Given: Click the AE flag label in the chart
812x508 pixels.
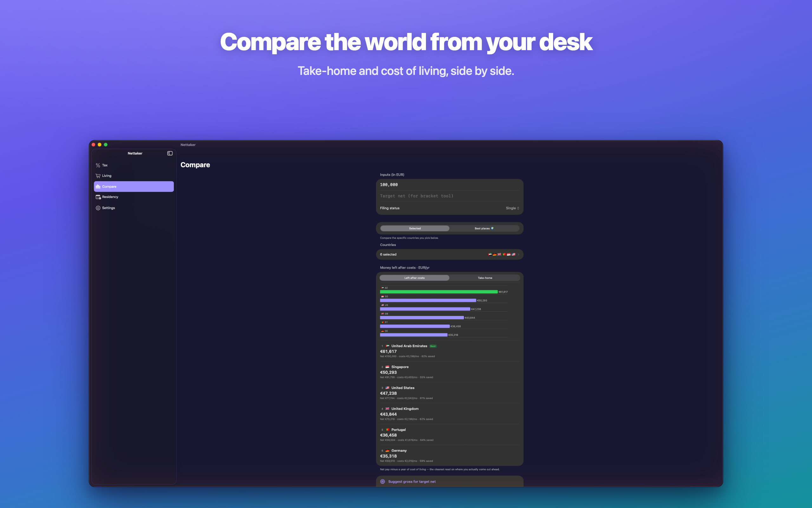Looking at the screenshot, I should 384,288.
